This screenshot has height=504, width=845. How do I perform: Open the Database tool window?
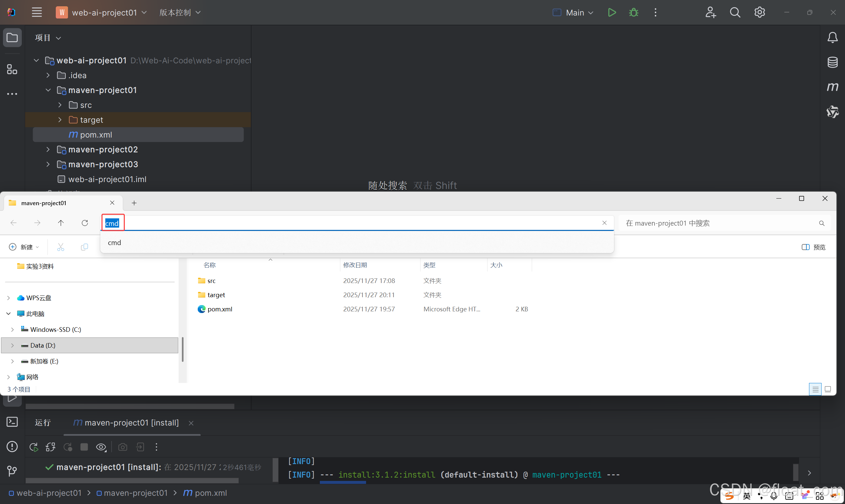coord(832,62)
